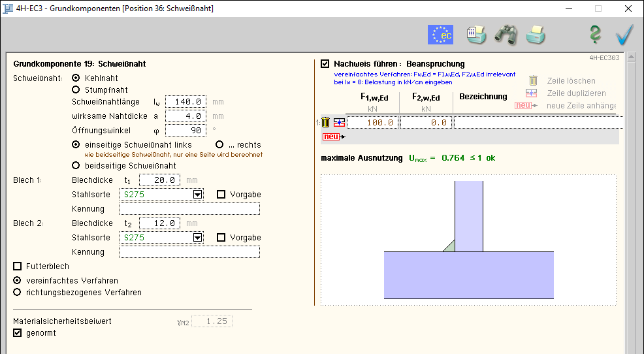Viewport: 644px width, 354px height.
Task: Click the Eurocode EC flag icon
Action: click(440, 34)
